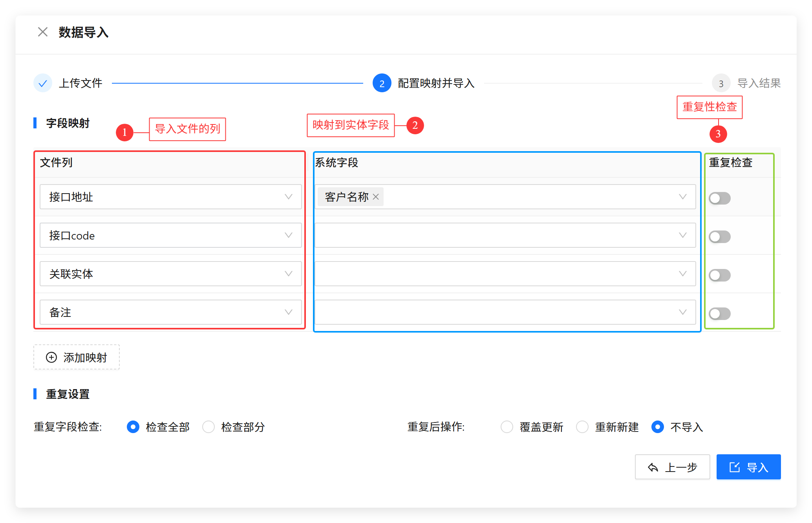
Task: Click the import icon on 导入 button
Action: (x=734, y=467)
